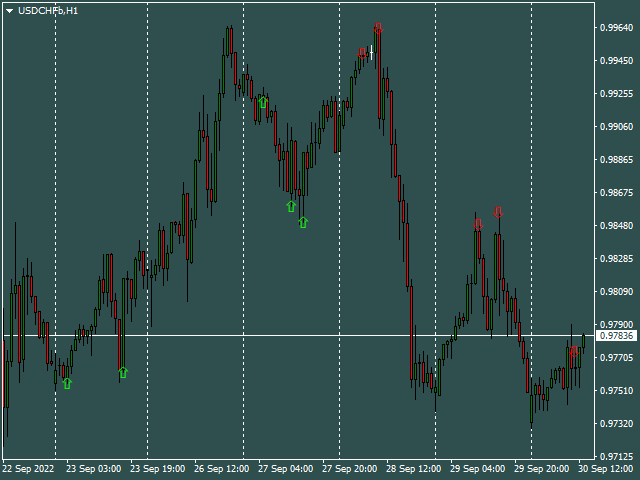Select the green buy arrow under the long 23 Sep candle near 0.97705

[123, 372]
